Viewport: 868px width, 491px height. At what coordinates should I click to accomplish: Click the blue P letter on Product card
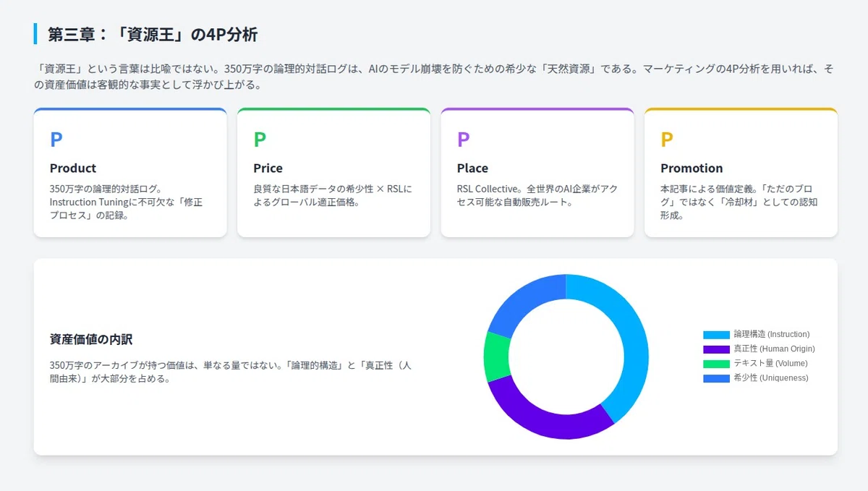(56, 140)
